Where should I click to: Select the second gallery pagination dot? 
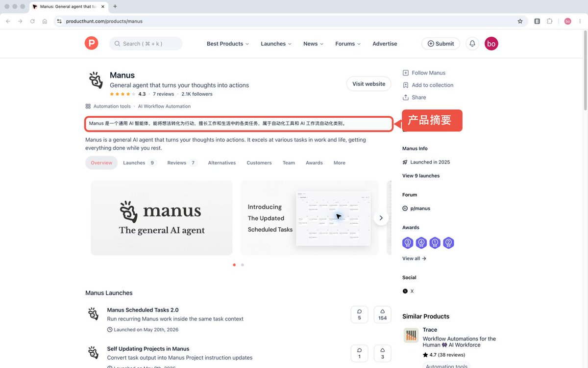242,265
